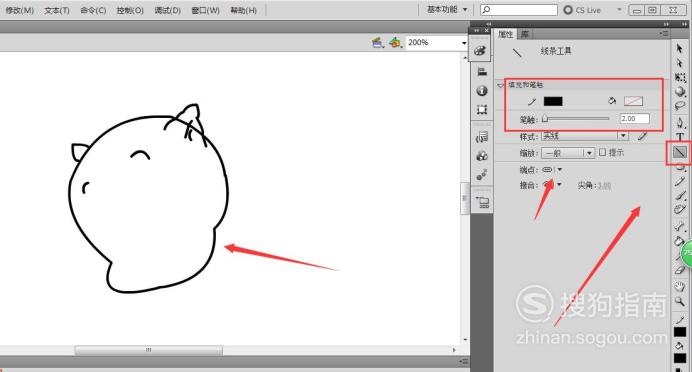Open the 端点 cap dropdown arrow
This screenshot has height=372, width=692.
tap(560, 170)
